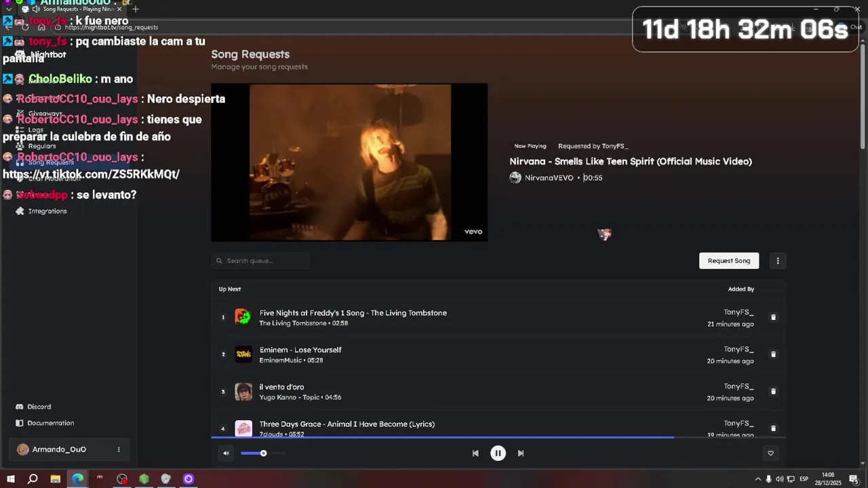Click the NirvanaVEVO channel name
The height and width of the screenshot is (488, 868).
click(549, 178)
